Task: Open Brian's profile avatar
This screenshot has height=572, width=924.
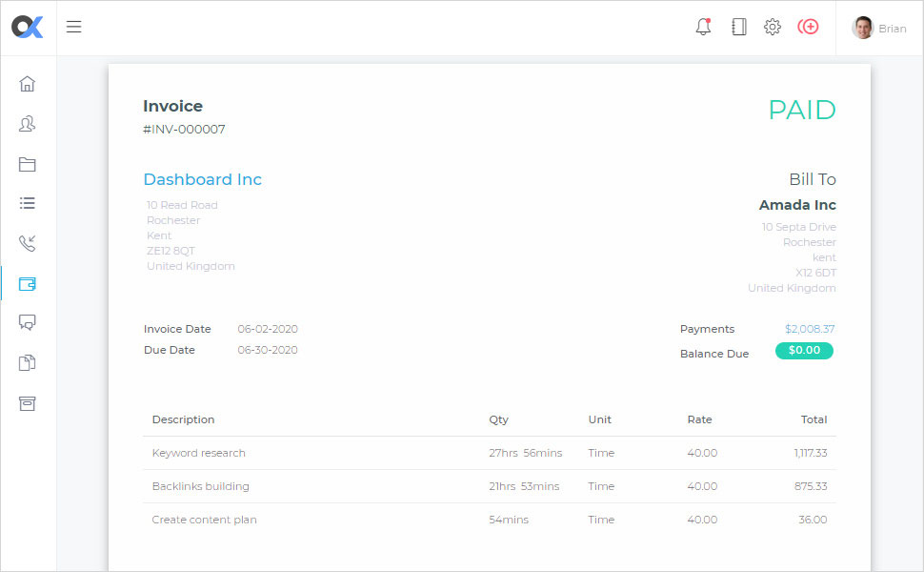Action: [x=862, y=28]
